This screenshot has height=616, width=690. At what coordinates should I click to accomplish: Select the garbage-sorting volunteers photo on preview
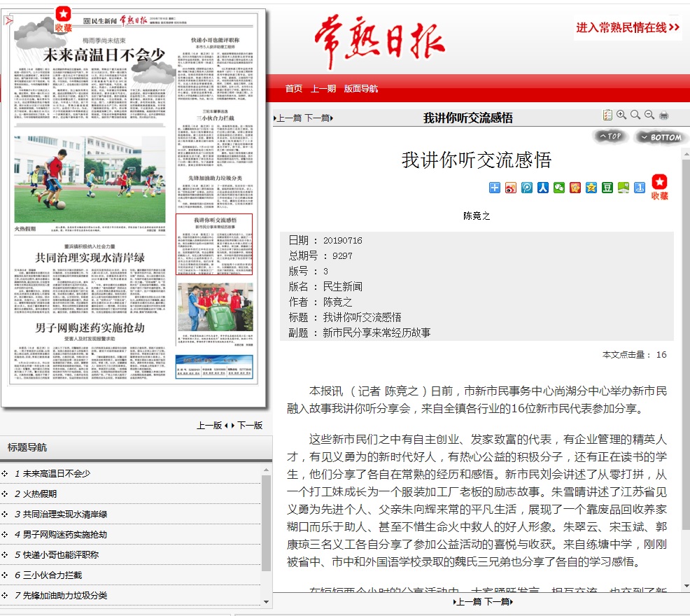215,307
